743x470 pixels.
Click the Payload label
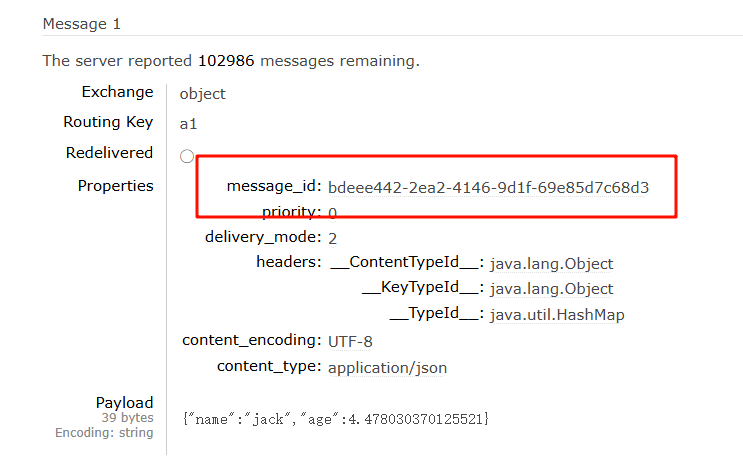coord(124,402)
